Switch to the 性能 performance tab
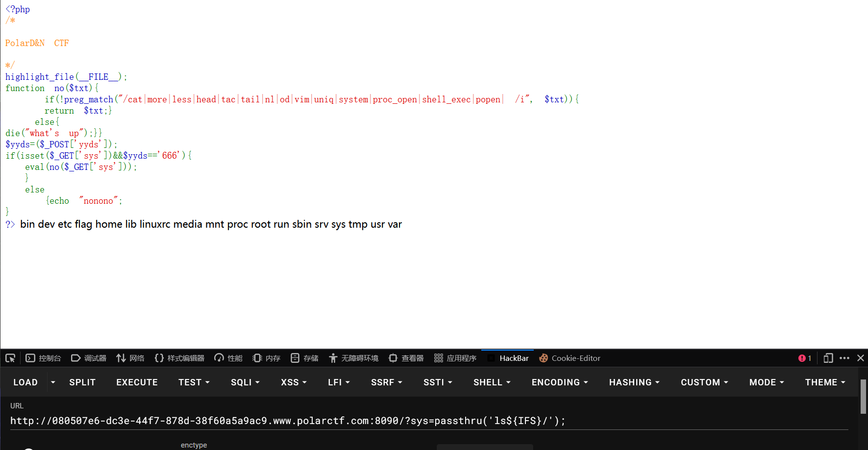Viewport: 868px width, 450px height. coord(228,358)
